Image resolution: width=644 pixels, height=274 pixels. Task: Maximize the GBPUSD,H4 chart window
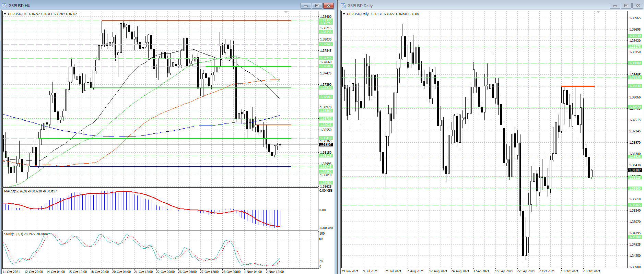point(317,5)
